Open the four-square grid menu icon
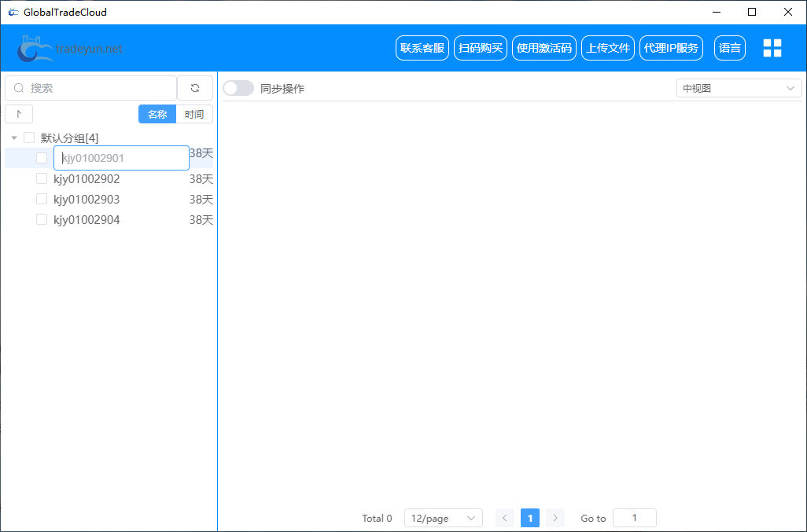The width and height of the screenshot is (807, 532). pos(772,48)
